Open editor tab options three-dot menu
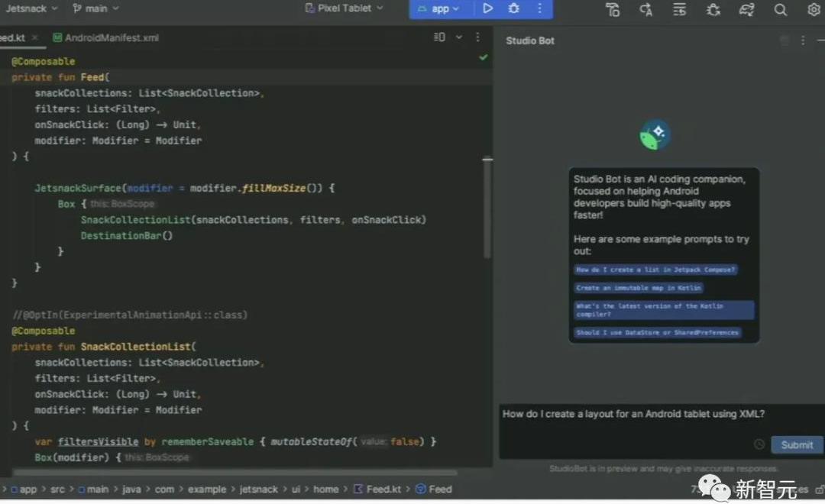This screenshot has height=504, width=825. (478, 37)
